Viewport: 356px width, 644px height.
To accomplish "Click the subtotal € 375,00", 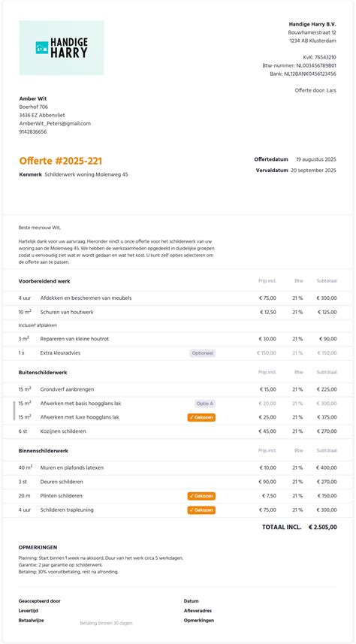I will (x=327, y=417).
